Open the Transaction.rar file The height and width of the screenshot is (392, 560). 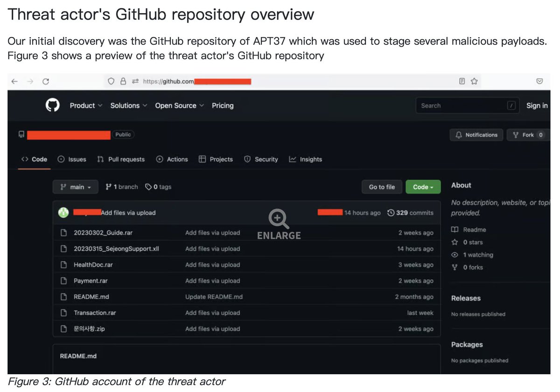[95, 313]
